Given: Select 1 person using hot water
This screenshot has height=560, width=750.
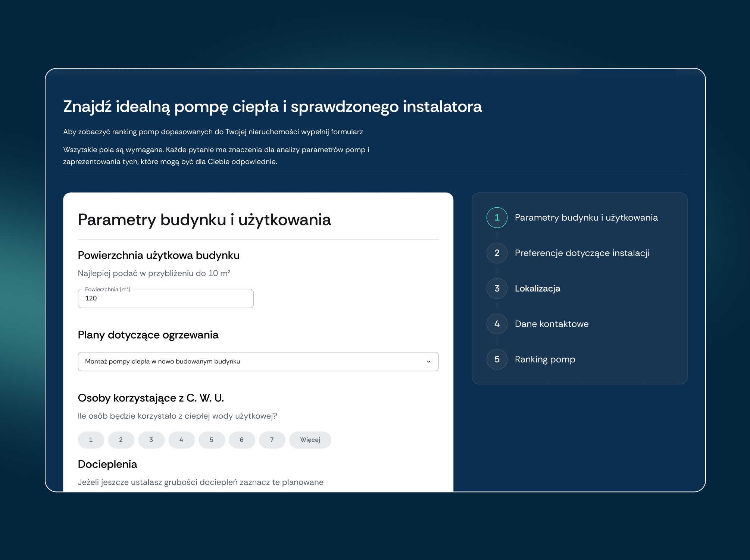Looking at the screenshot, I should (x=91, y=440).
